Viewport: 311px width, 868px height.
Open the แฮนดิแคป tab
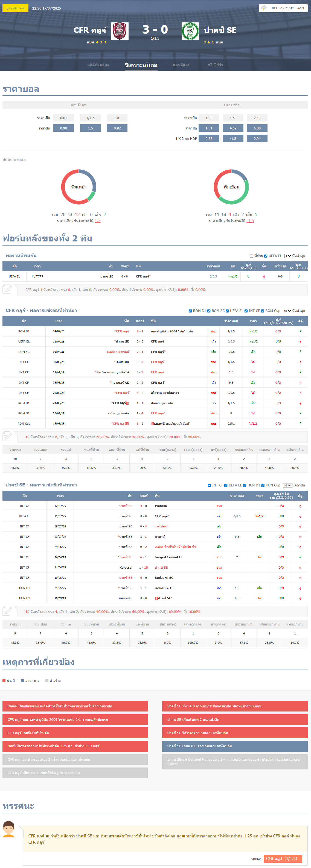coord(182,65)
